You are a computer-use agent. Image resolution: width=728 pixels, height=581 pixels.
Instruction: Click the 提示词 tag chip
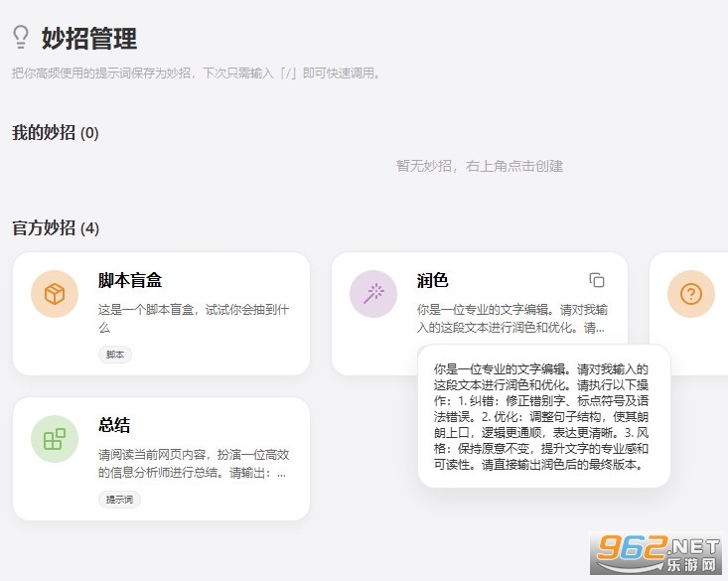[119, 500]
